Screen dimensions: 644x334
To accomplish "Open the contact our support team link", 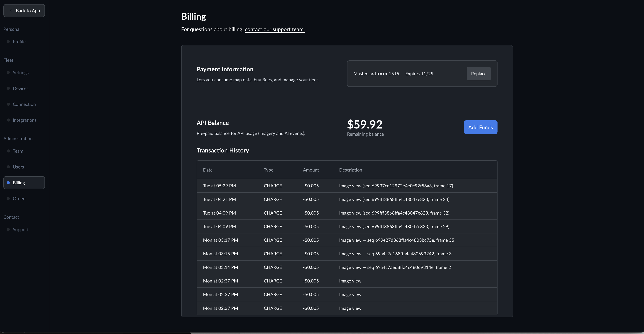I will [274, 29].
